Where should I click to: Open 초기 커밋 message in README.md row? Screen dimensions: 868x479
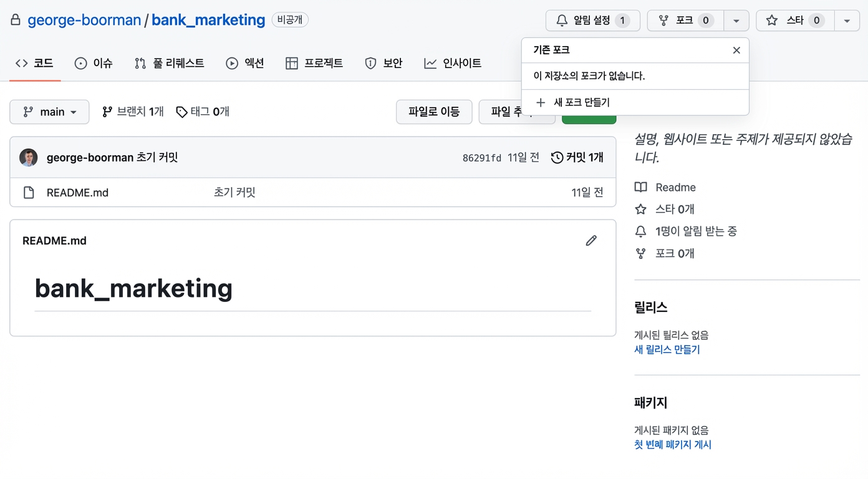234,193
